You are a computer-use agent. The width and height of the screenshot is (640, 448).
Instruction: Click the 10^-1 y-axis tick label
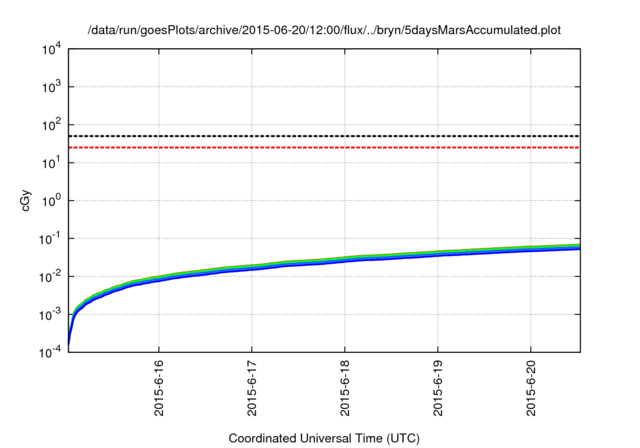point(49,239)
